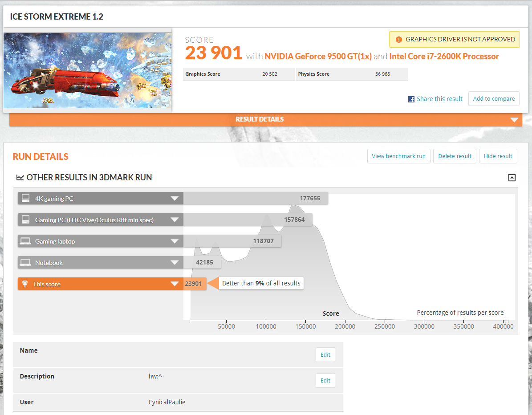Expand the Gaming laptop dropdown arrow
The width and height of the screenshot is (532, 415).
tap(175, 241)
